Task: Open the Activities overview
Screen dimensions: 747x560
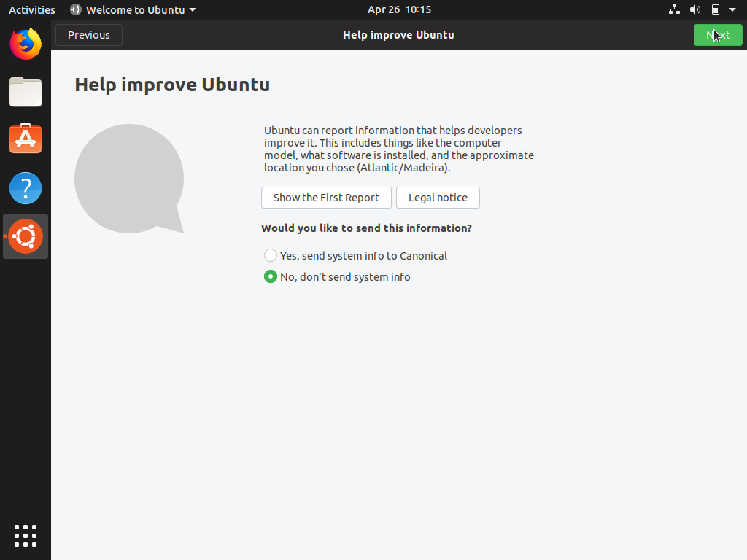Action: (x=32, y=9)
